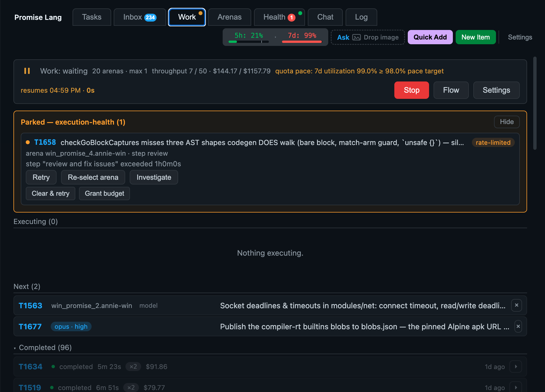Click the red Health badge showing 1
The image size is (545, 392).
292,17
